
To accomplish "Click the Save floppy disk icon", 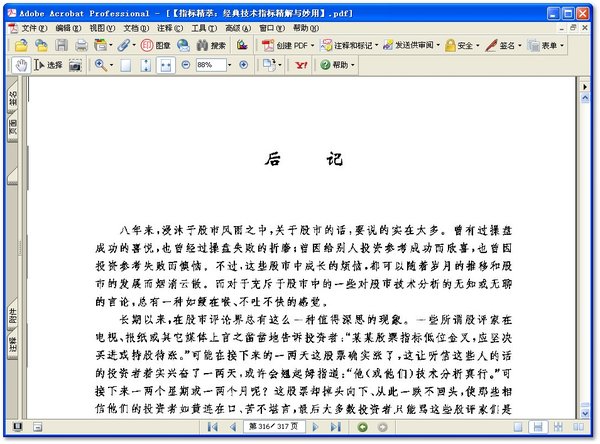I will click(61, 46).
